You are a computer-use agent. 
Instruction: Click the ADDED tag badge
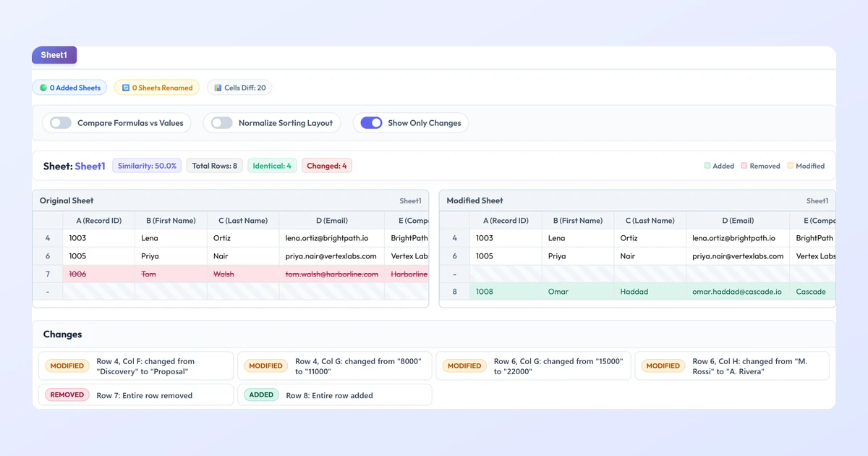coord(261,395)
